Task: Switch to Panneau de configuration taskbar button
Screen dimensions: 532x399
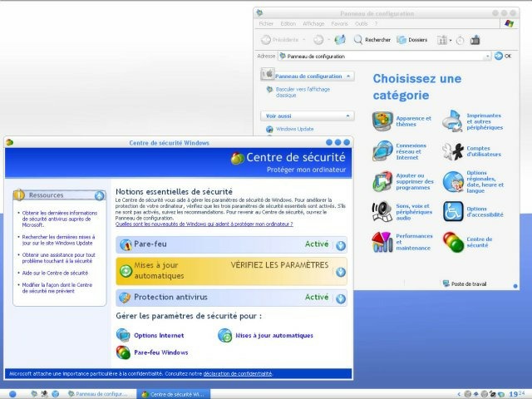Action: [x=98, y=394]
